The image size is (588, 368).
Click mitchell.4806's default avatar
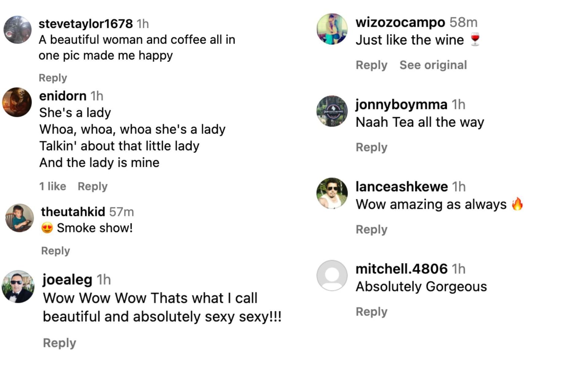tap(332, 276)
